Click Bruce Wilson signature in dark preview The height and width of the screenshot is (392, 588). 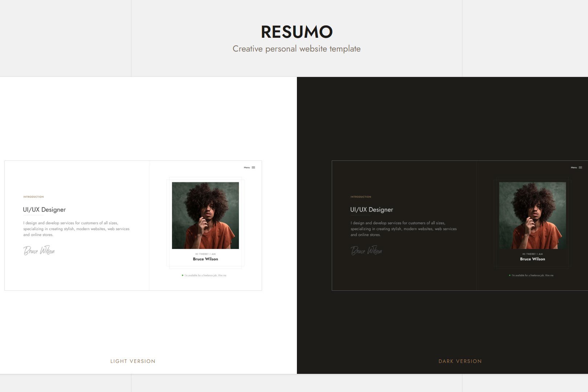(366, 251)
